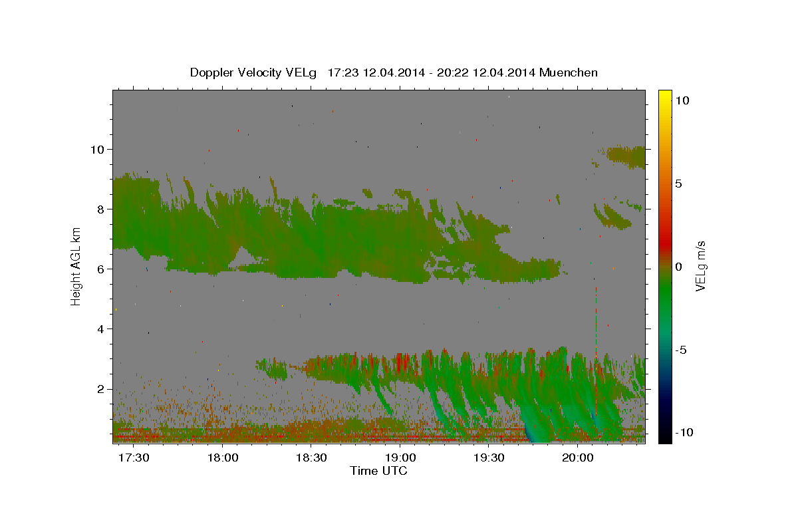Click the colorbar value '-5'
Image resolution: width=798 pixels, height=532 pixels.
(681, 350)
